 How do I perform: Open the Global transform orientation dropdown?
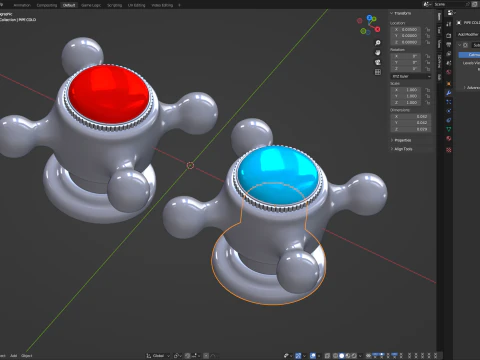(158, 356)
